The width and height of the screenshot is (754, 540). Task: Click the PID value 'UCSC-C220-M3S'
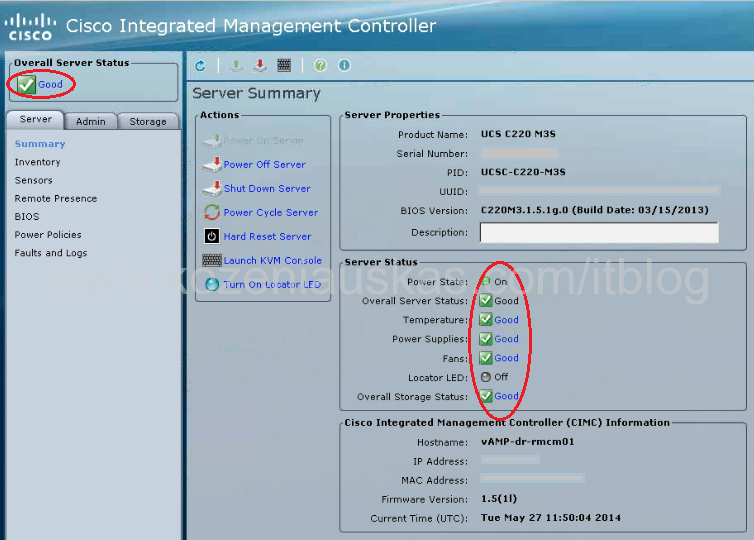[523, 172]
